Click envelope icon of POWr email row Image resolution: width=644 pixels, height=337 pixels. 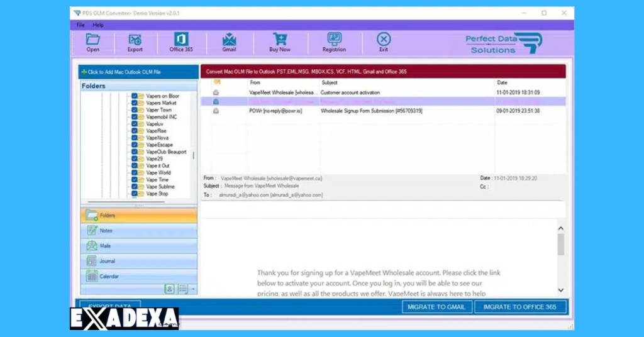216,111
